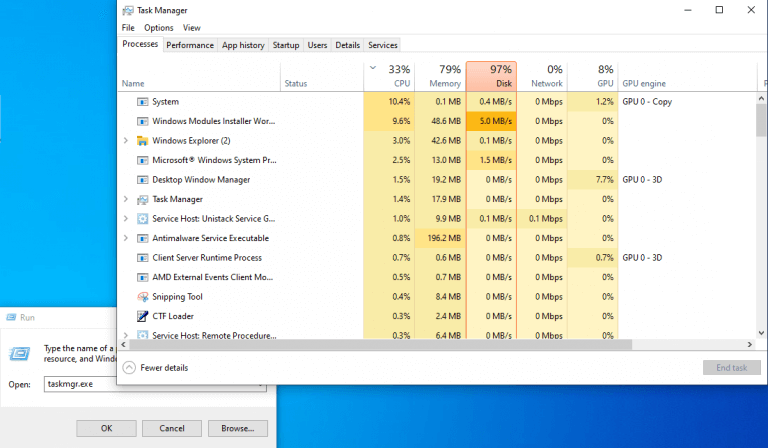Switch to the Users tab
Image resolution: width=768 pixels, height=448 pixels.
tap(317, 45)
